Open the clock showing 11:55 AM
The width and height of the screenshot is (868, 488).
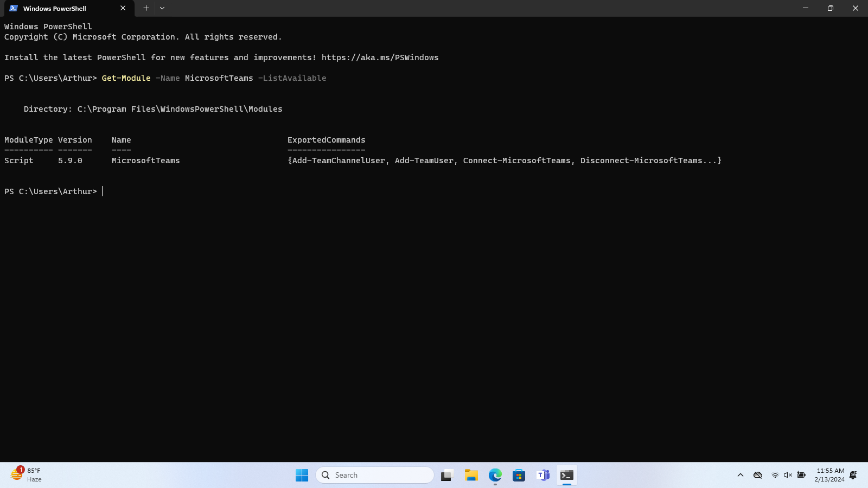[x=830, y=475]
